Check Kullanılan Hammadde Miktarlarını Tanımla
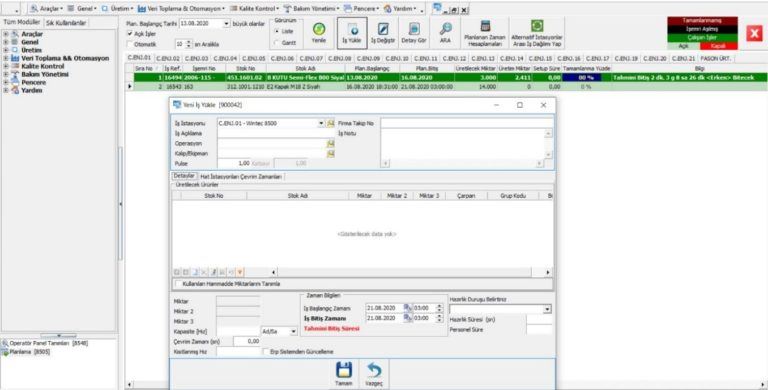This screenshot has height=390, width=768. (x=178, y=284)
